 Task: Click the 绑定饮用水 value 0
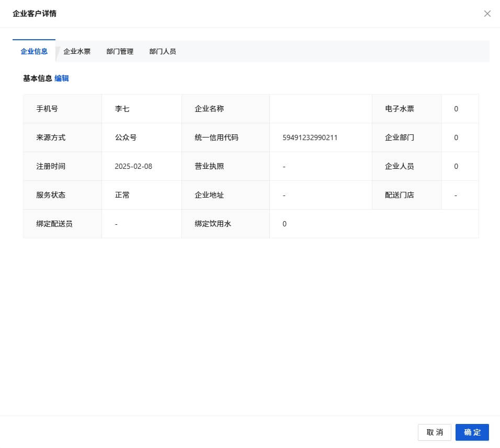click(285, 224)
